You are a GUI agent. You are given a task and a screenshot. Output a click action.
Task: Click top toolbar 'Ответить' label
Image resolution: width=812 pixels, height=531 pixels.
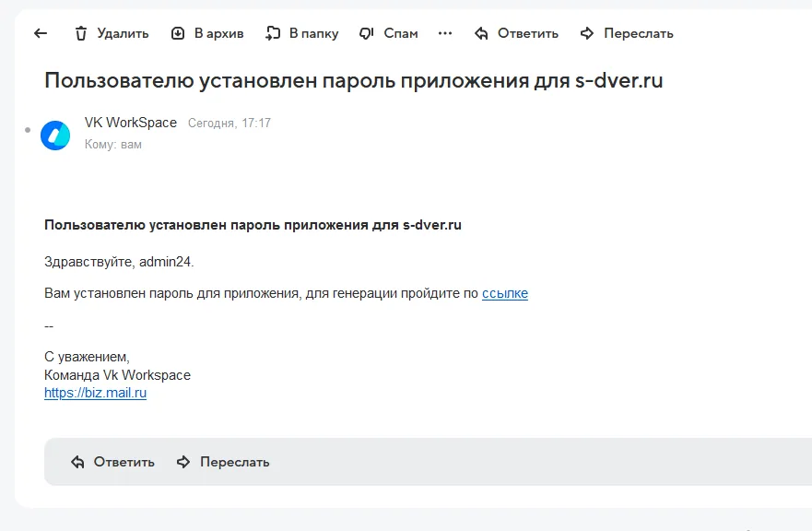pos(528,34)
